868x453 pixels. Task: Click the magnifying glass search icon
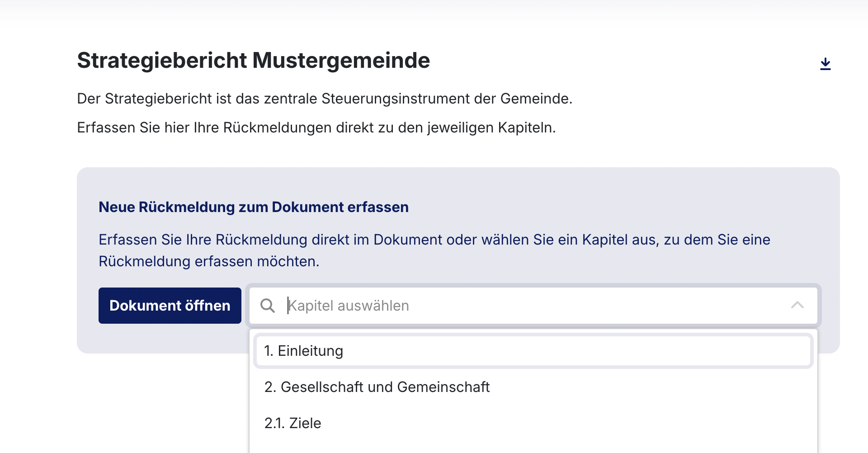268,306
